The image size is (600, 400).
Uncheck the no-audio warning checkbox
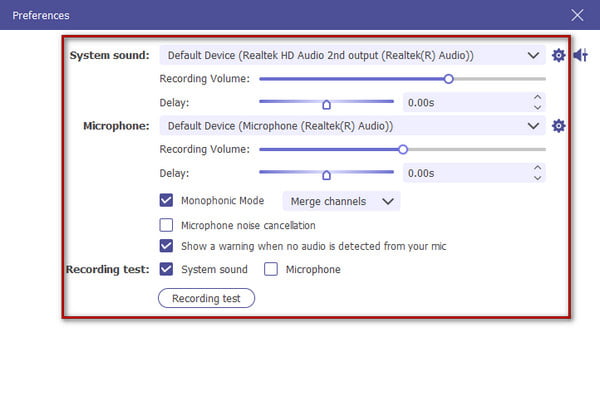click(x=166, y=246)
